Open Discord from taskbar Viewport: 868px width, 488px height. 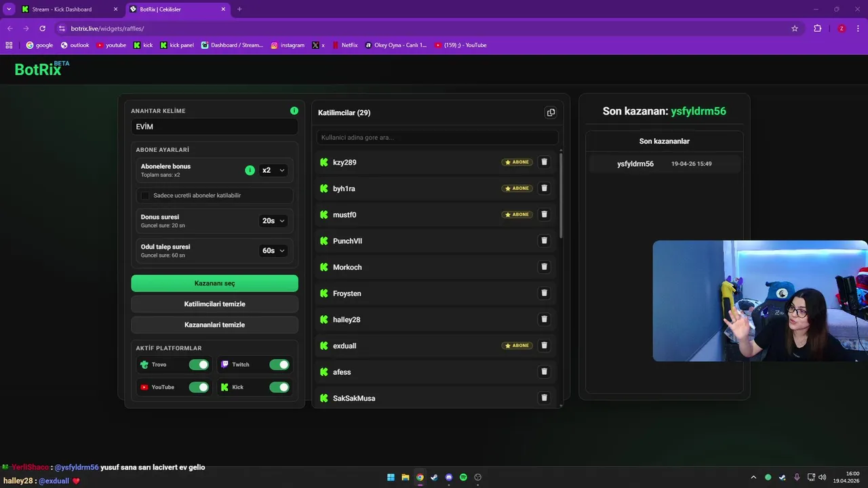(x=449, y=477)
